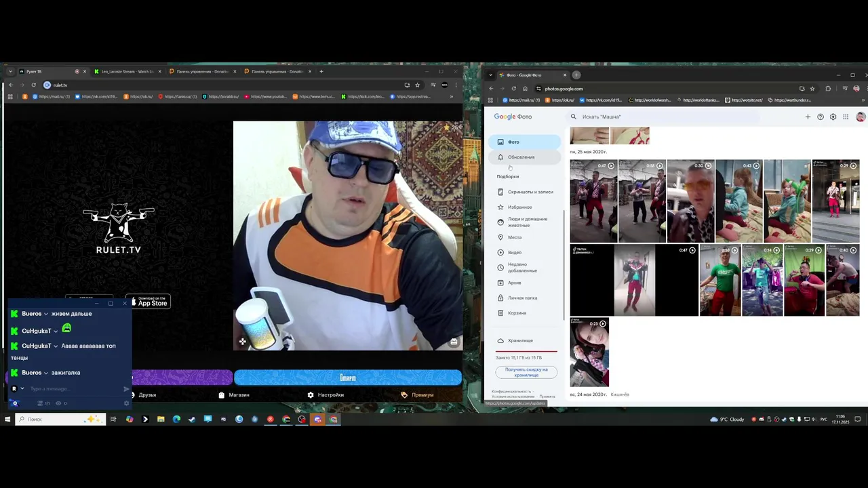Open the Фото section in Google Photos sidebar
868x488 pixels.
525,142
